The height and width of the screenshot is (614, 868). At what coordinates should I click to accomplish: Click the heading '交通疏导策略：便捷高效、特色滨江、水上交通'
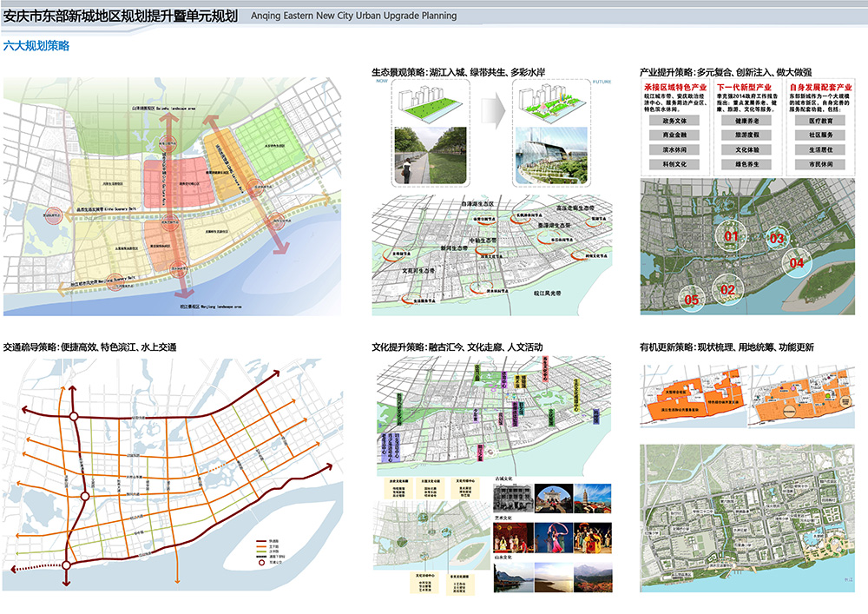click(x=89, y=347)
